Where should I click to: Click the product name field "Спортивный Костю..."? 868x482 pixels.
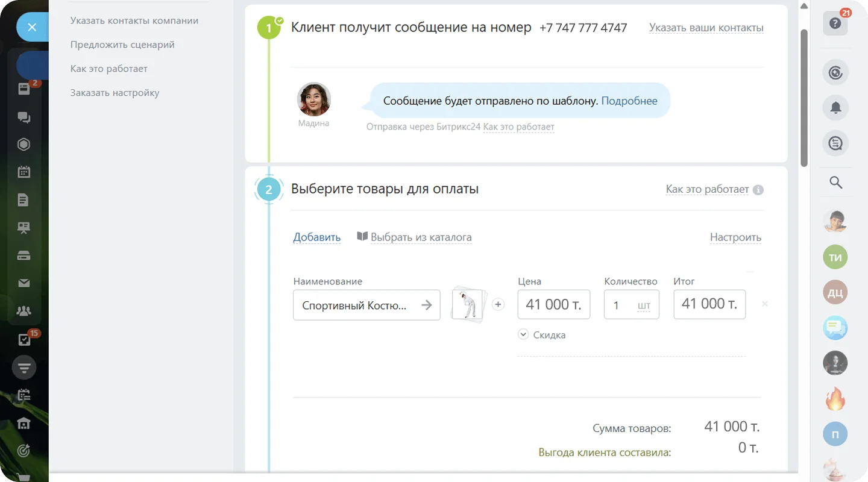(366, 305)
